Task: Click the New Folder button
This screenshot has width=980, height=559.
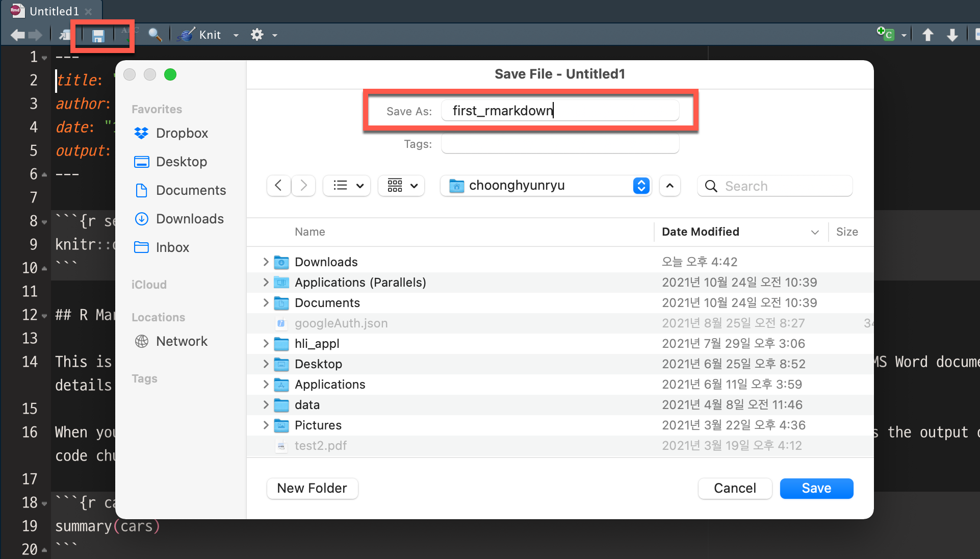Action: 312,488
